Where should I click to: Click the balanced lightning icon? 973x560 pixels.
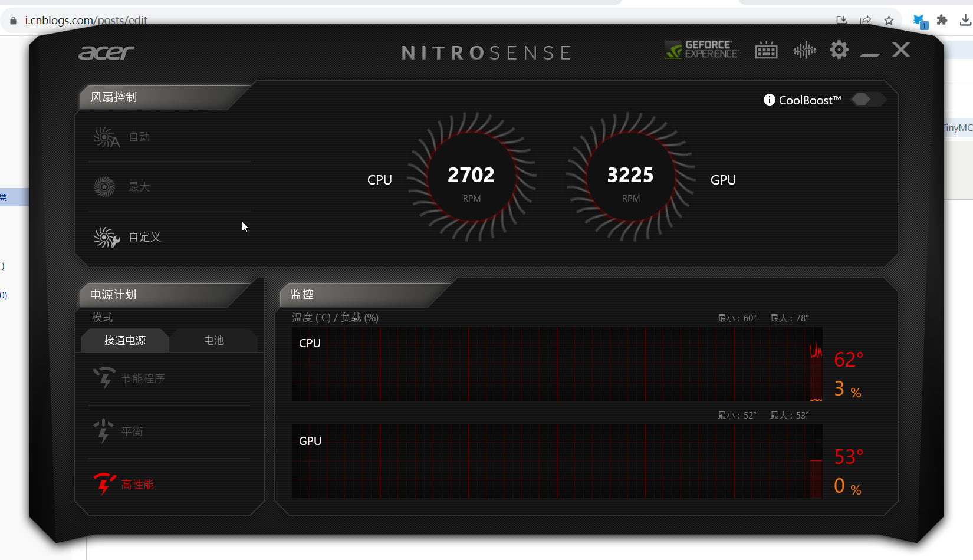[103, 431]
